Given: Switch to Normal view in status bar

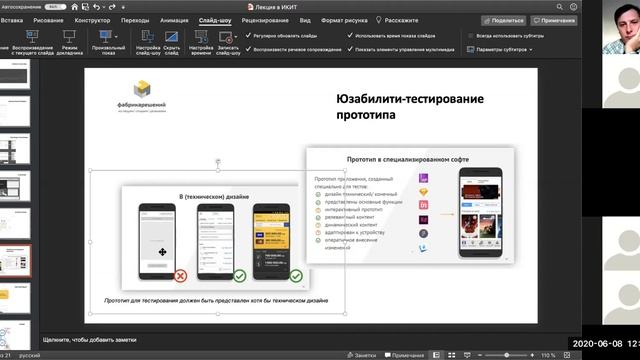Looking at the screenshot, I should click(436, 355).
